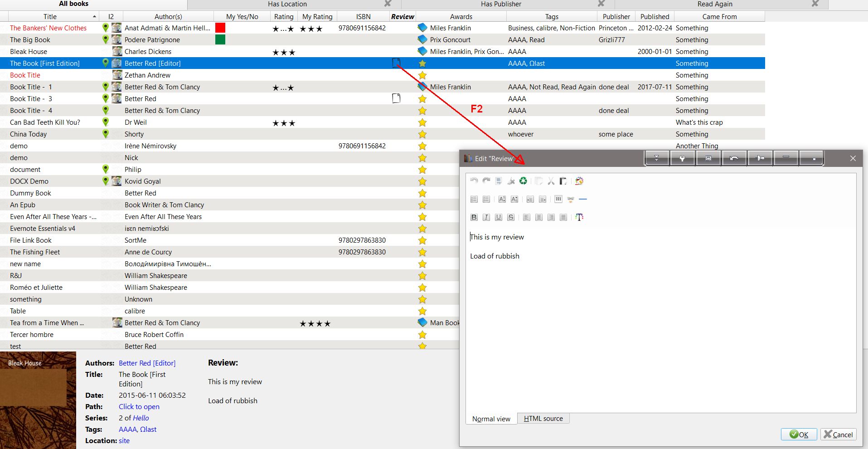The height and width of the screenshot is (449, 868).
Task: Copy selected text via the editor toolbar
Action: (539, 181)
